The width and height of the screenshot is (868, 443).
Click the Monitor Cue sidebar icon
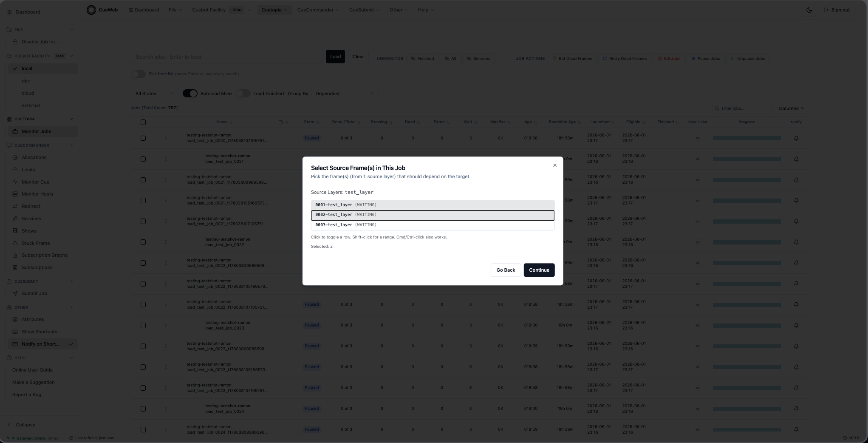[15, 182]
